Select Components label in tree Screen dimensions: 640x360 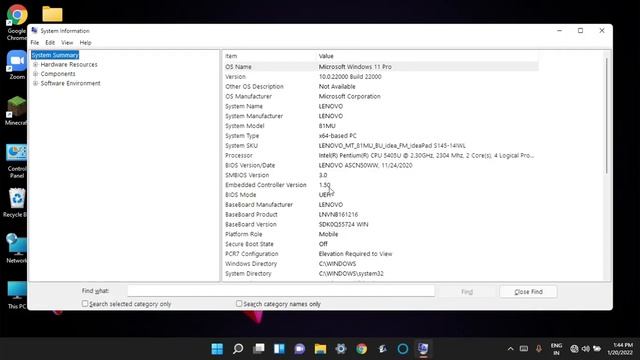click(58, 74)
